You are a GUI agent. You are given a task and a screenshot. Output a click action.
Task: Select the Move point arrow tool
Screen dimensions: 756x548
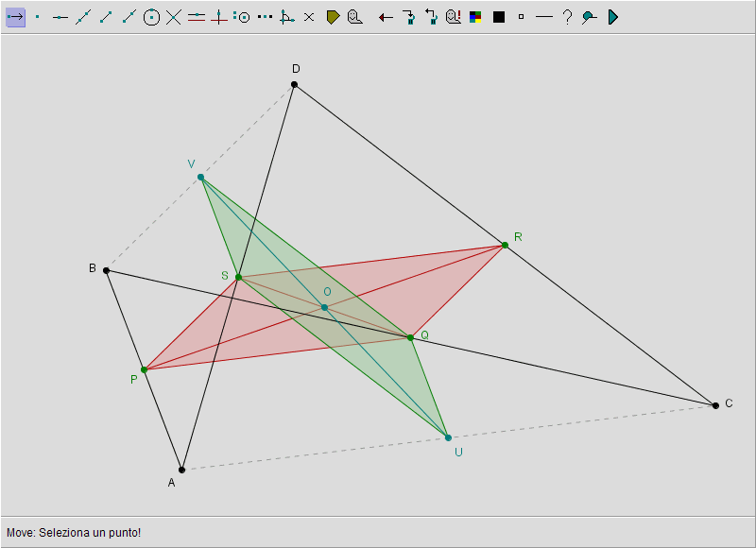click(x=15, y=17)
